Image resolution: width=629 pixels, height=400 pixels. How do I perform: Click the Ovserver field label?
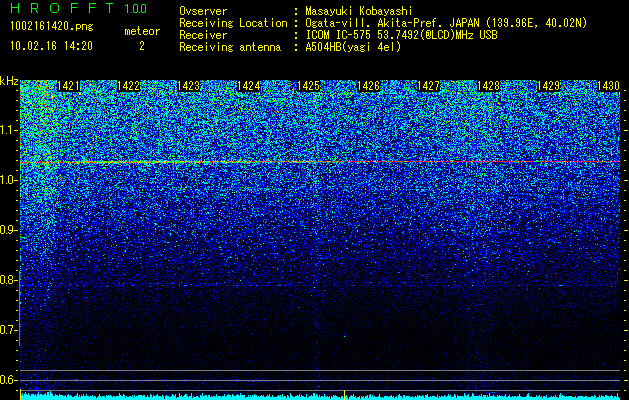click(x=203, y=11)
